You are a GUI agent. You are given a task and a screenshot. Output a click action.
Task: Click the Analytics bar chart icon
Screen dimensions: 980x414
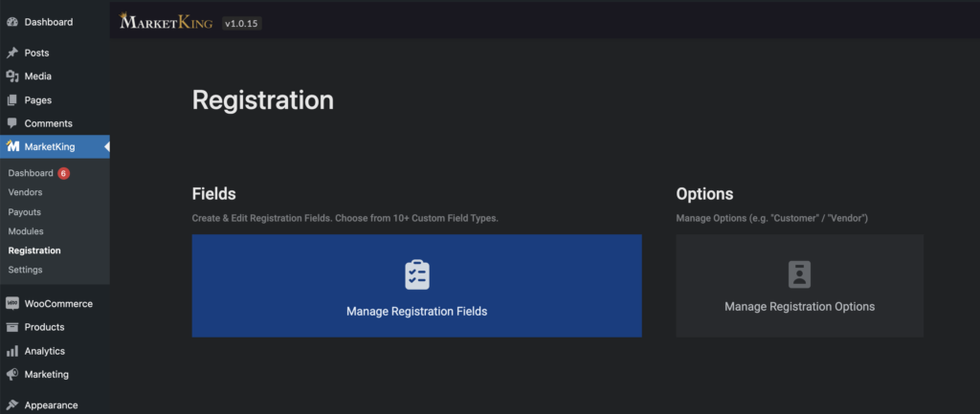pos(11,351)
